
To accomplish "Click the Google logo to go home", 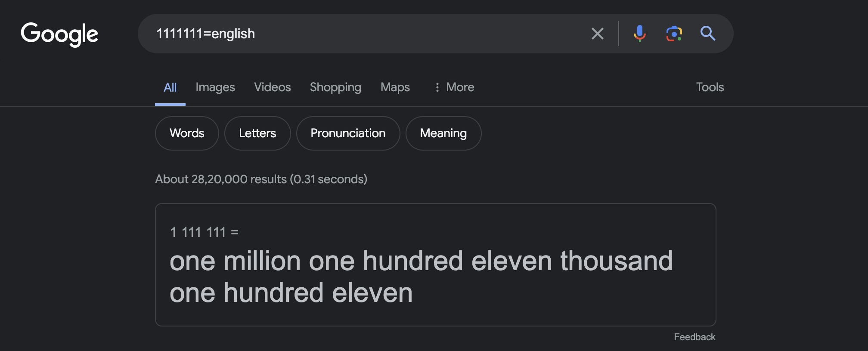I will point(60,34).
